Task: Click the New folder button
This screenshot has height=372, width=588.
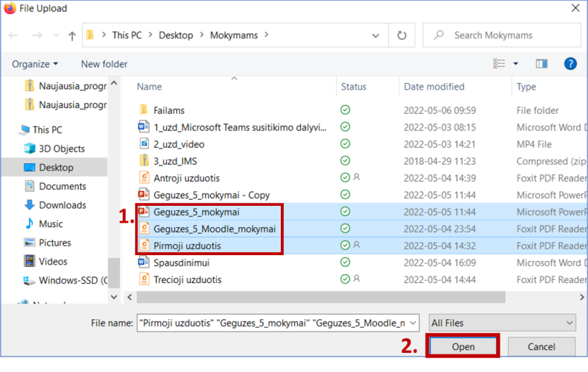Action: coord(104,64)
